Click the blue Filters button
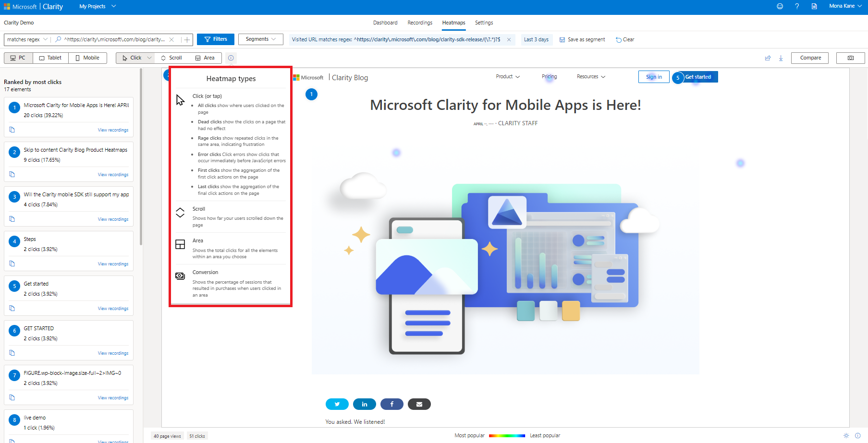The image size is (868, 443). pyautogui.click(x=216, y=39)
